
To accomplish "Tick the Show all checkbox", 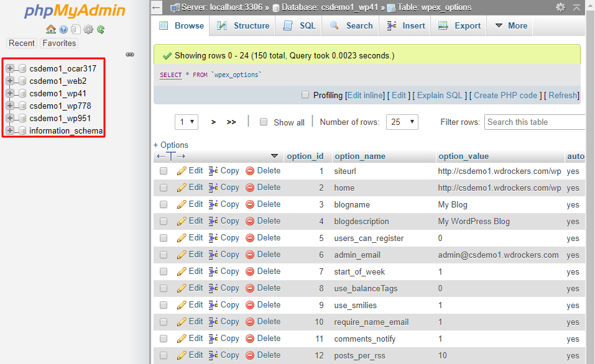I will pyautogui.click(x=264, y=122).
